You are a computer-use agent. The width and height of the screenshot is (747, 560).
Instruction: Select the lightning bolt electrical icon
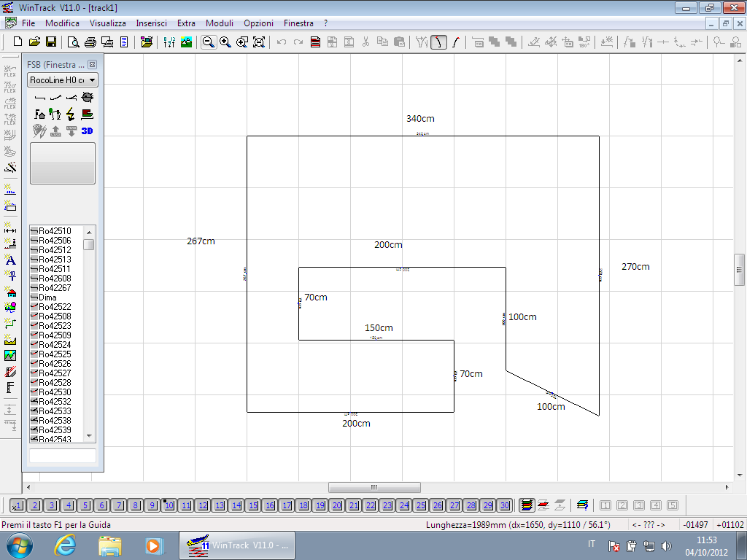pyautogui.click(x=71, y=114)
